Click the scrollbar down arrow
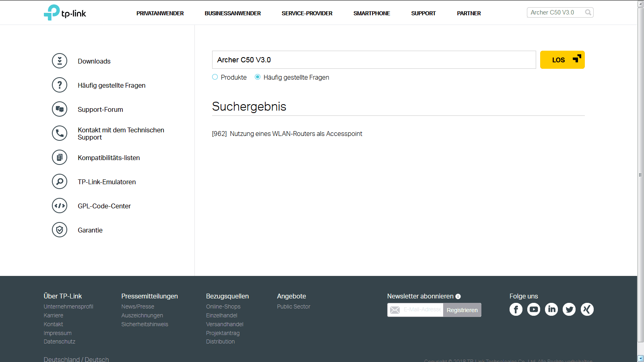644x362 pixels. 640,358
